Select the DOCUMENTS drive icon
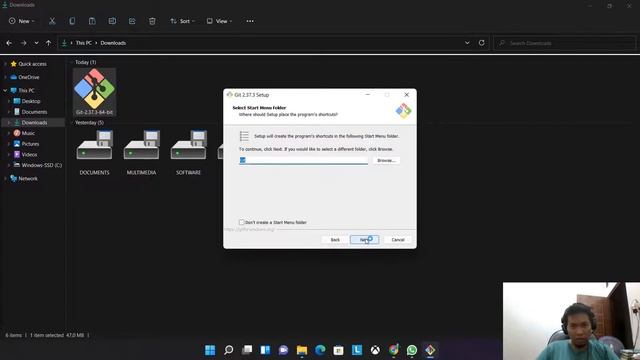 tap(94, 153)
